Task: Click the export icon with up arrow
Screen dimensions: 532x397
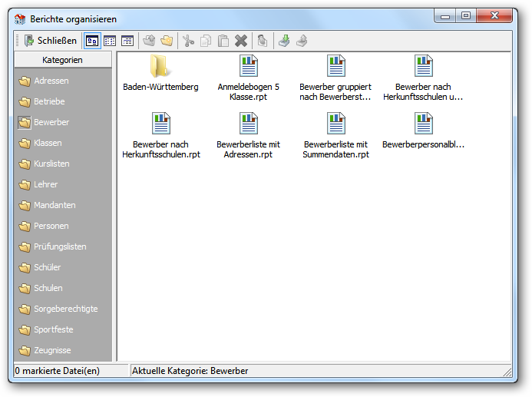Action: pyautogui.click(x=302, y=41)
